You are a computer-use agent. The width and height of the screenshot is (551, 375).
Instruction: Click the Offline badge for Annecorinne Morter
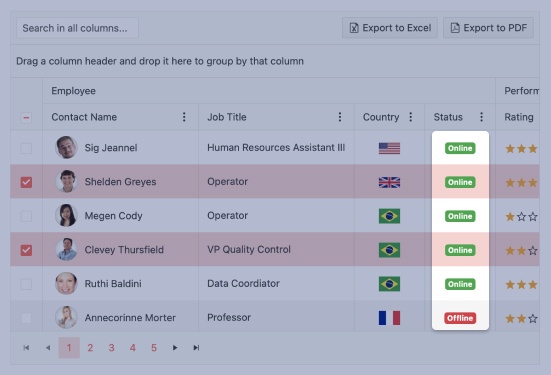coord(460,318)
